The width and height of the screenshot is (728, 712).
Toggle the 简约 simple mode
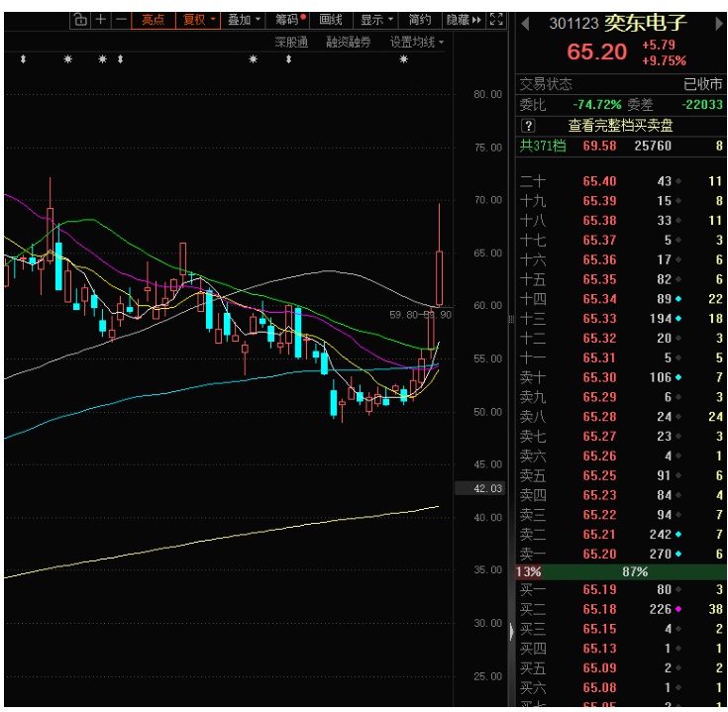(419, 19)
